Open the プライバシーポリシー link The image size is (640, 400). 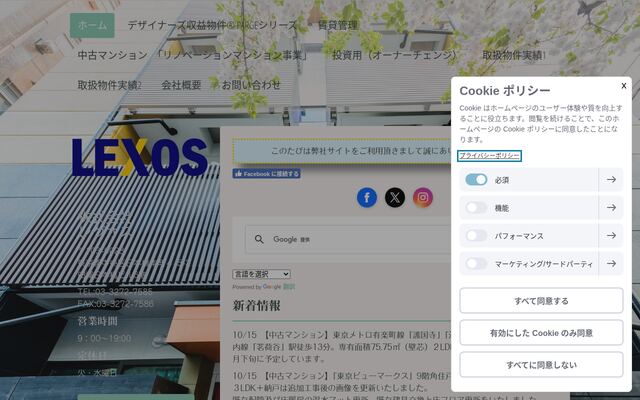tap(489, 156)
